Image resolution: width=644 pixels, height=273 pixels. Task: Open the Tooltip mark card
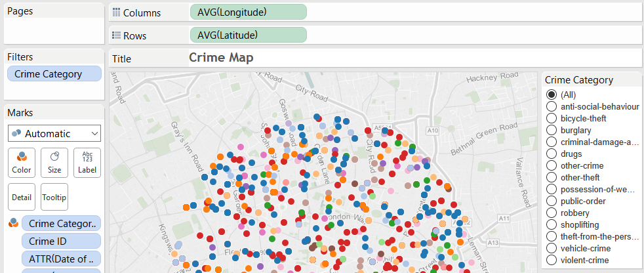coord(54,196)
